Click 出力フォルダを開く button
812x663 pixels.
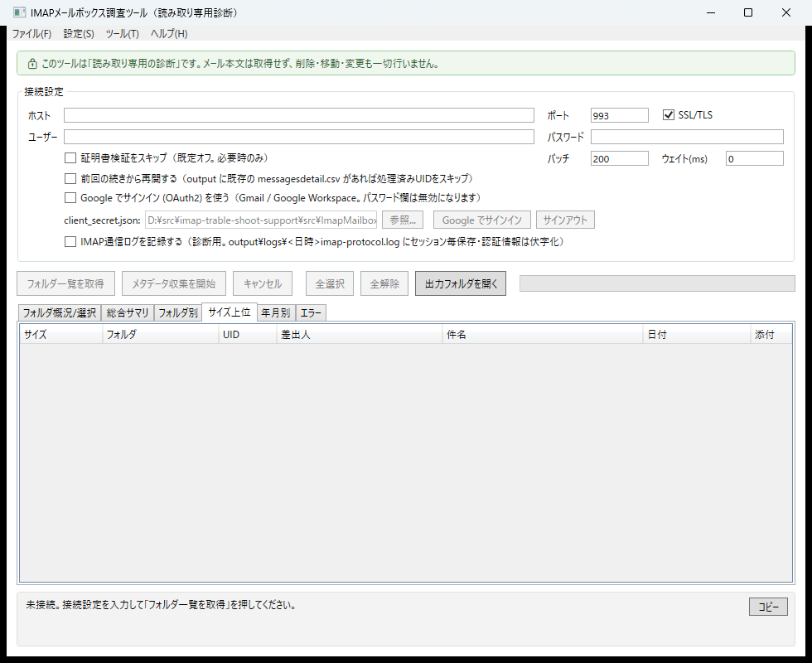click(461, 283)
